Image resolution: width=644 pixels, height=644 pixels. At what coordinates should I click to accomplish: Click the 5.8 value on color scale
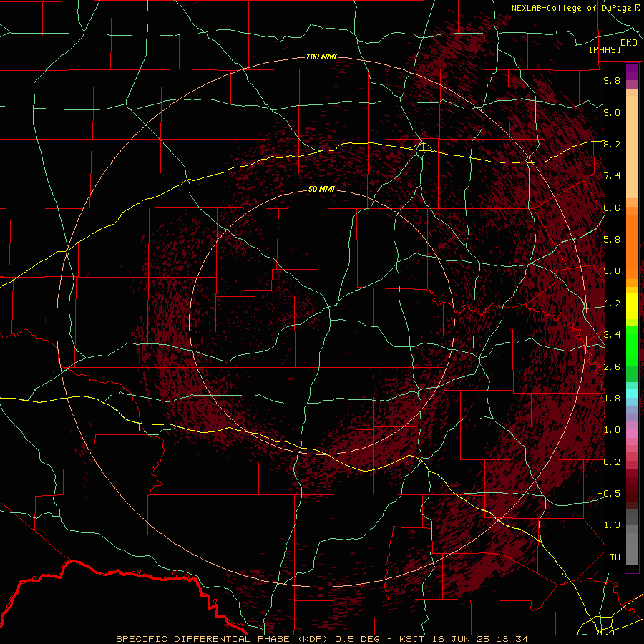[612, 240]
